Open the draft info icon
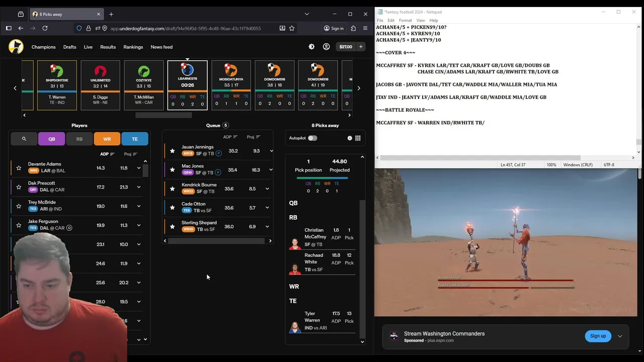This screenshot has height=362, width=644. tap(350, 138)
